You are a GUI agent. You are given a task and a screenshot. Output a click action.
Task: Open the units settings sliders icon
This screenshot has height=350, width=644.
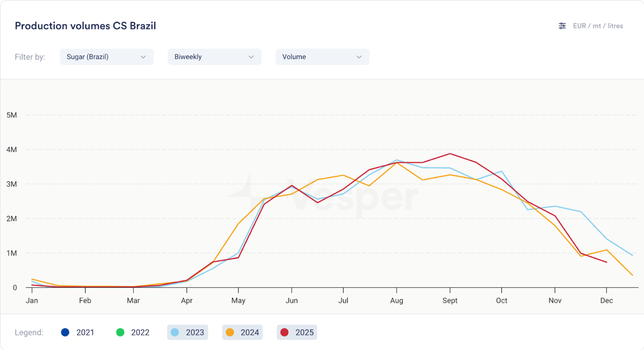coord(562,26)
